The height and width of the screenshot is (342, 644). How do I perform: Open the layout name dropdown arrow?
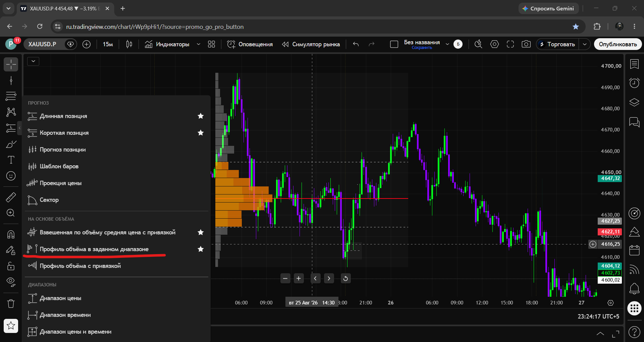[447, 44]
